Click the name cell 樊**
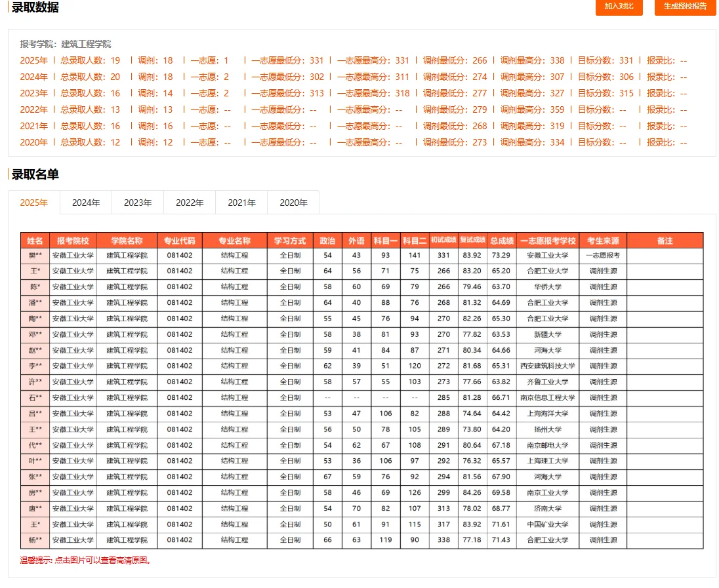Image resolution: width=719 pixels, height=588 pixels. point(35,255)
